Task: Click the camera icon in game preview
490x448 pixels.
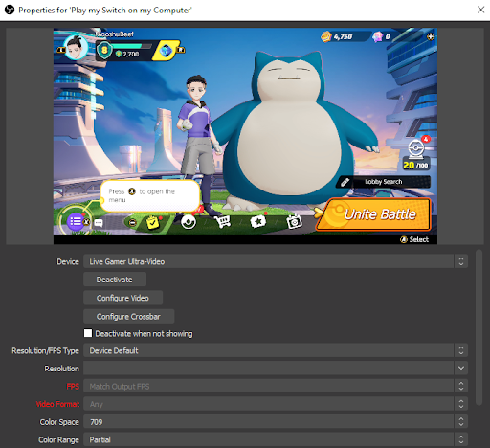Action: click(x=294, y=222)
